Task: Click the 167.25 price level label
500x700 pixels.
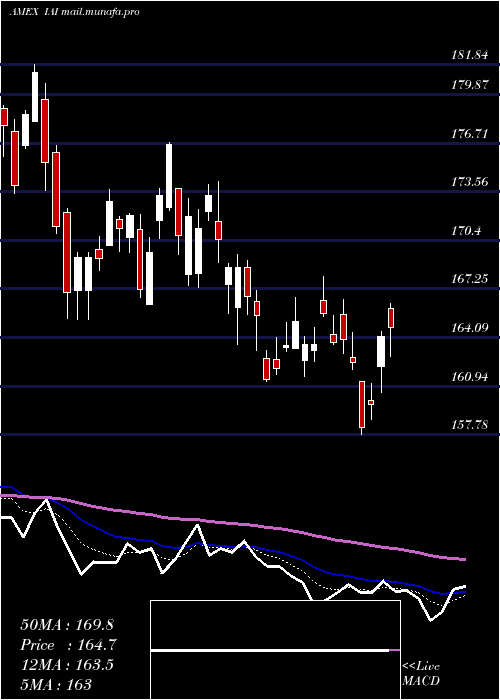Action: click(x=470, y=279)
